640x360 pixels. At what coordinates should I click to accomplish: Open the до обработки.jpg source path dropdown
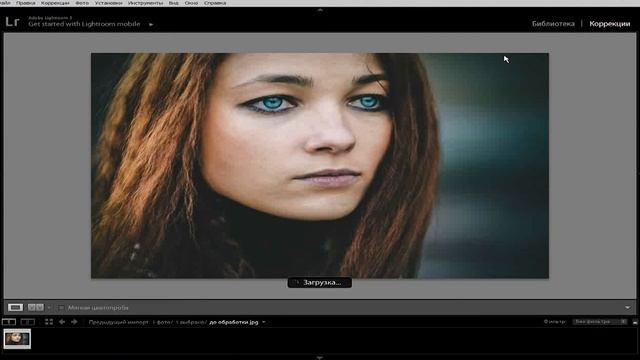[264, 322]
